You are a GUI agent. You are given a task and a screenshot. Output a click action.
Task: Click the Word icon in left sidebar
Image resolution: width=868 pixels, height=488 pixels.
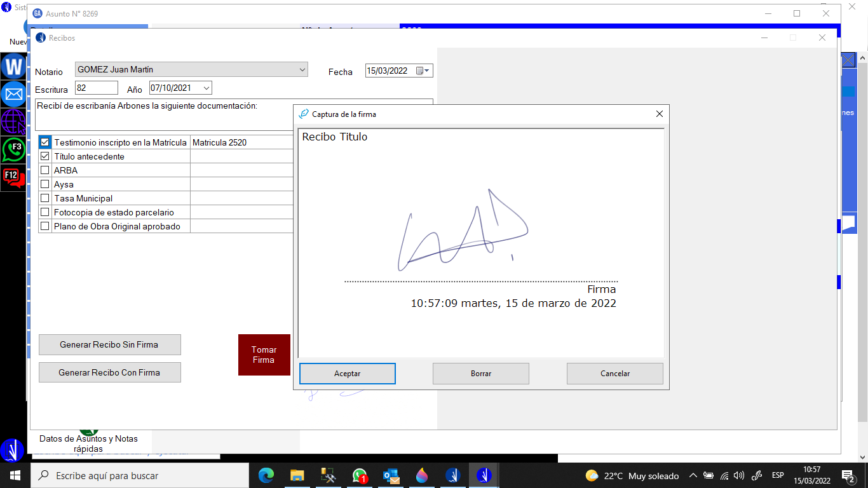click(13, 66)
